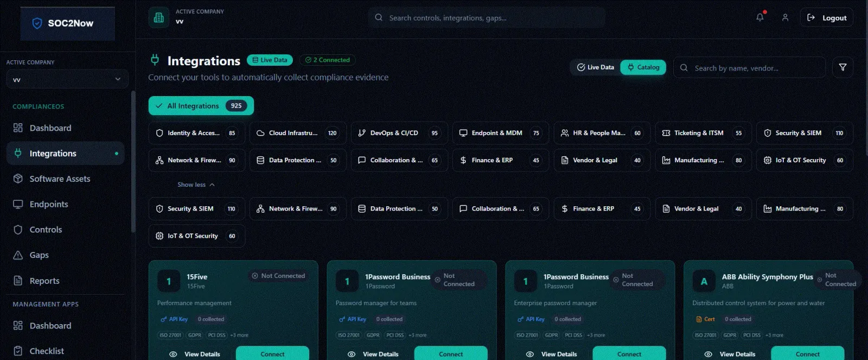This screenshot has width=868, height=360.
Task: Go to Controls page
Action: 66,230
